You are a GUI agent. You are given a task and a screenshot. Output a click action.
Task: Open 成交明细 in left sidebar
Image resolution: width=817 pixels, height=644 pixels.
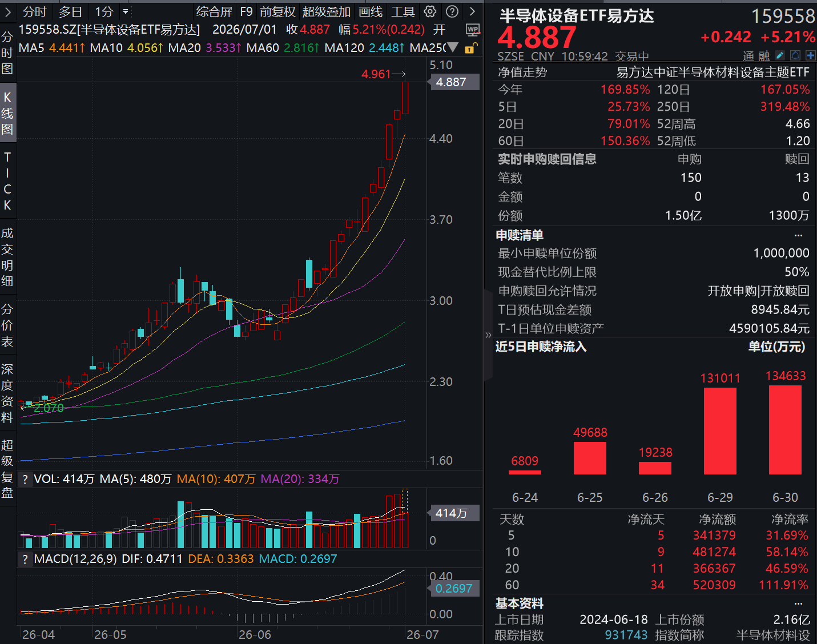point(7,257)
